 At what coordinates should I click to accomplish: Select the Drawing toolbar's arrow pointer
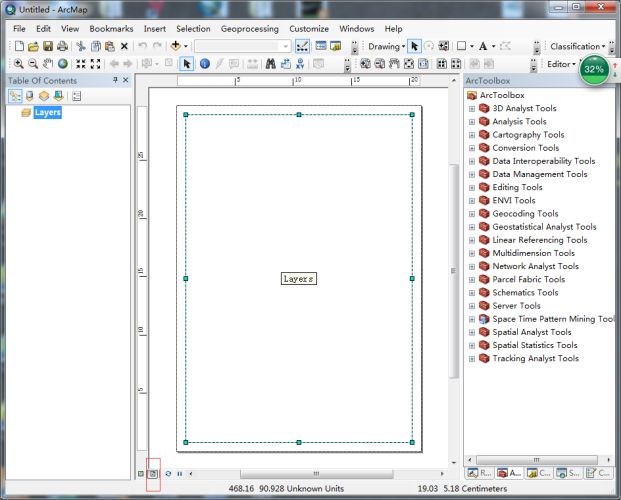point(414,46)
